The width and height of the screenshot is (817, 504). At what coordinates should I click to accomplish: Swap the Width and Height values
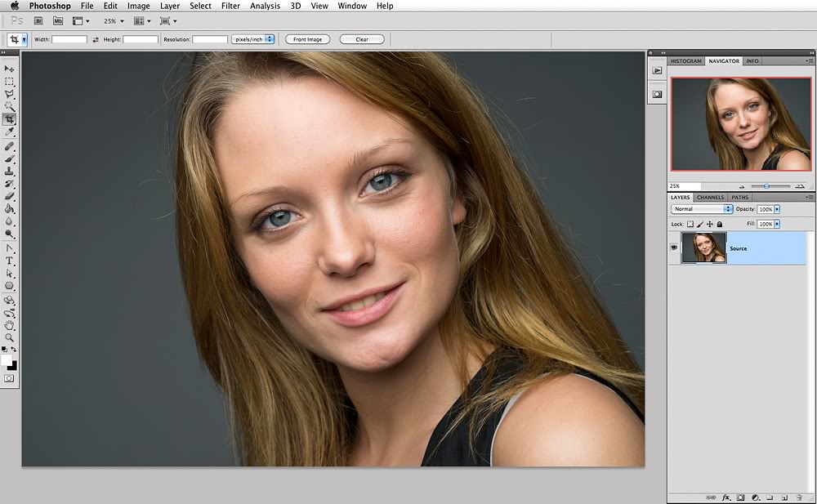point(96,39)
